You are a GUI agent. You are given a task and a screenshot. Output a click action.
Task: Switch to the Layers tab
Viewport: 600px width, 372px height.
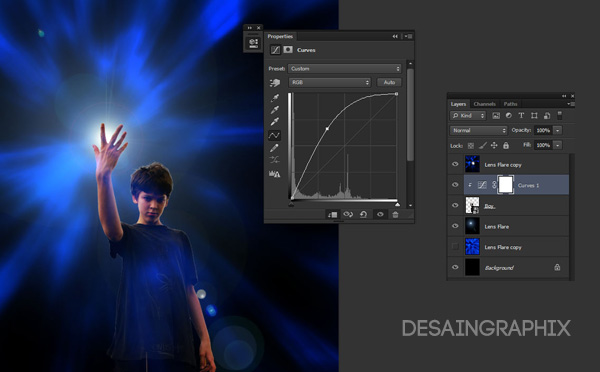point(458,104)
